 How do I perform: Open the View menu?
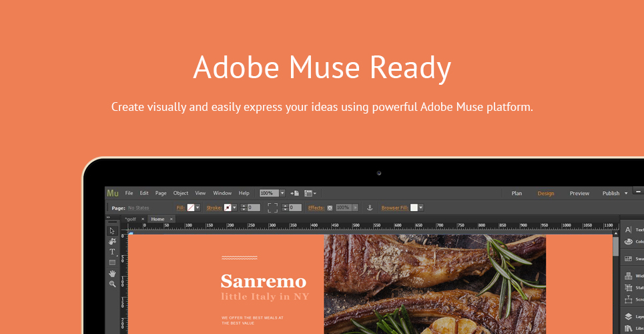click(x=200, y=193)
